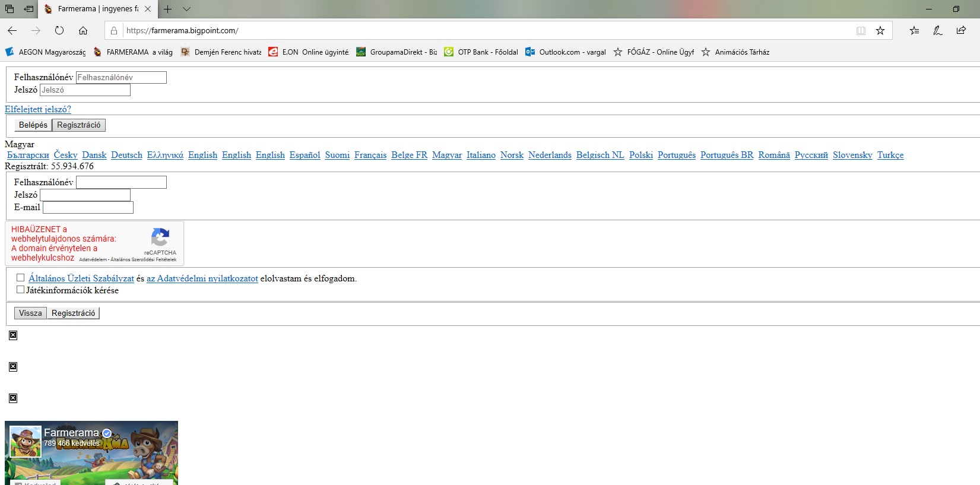Image resolution: width=980 pixels, height=485 pixels.
Task: Switch language to Polski
Action: [641, 155]
